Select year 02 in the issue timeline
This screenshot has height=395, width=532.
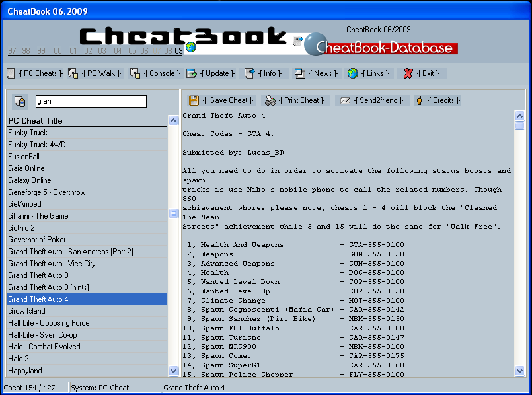coord(88,51)
